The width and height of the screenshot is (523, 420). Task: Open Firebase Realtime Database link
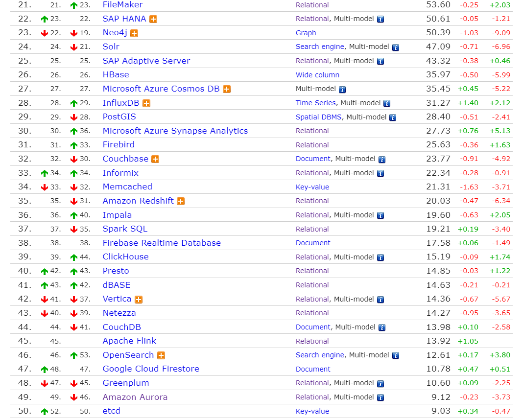(162, 243)
